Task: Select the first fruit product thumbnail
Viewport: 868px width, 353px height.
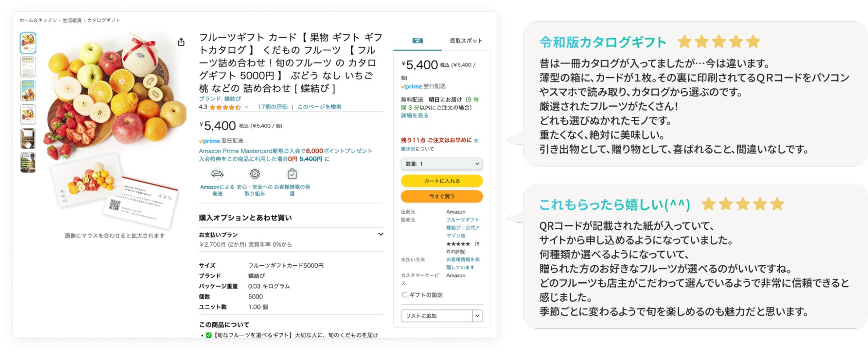Action: pos(28,43)
